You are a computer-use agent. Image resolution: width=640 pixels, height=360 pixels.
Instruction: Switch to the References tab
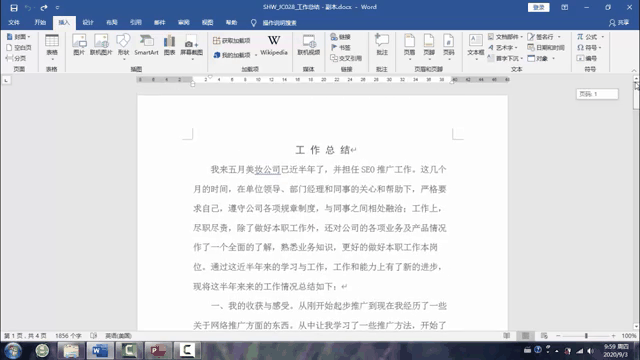point(136,22)
